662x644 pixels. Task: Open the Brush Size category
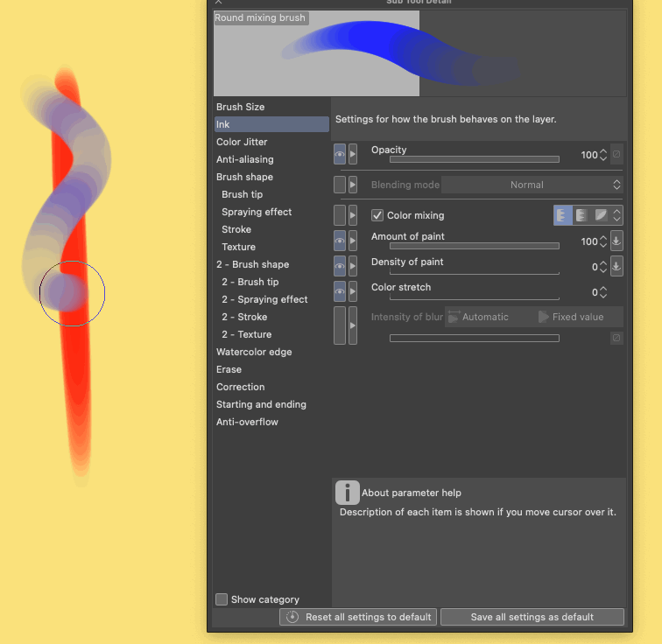[271, 107]
